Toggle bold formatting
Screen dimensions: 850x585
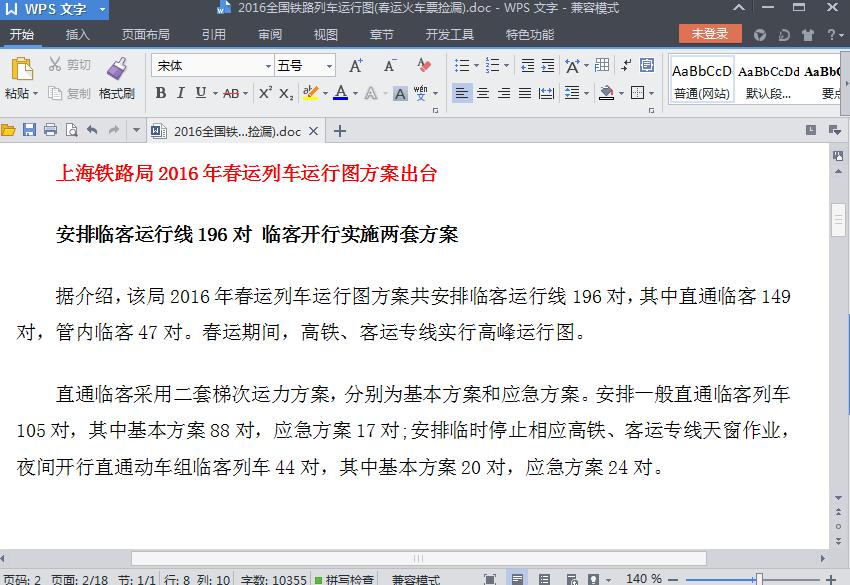tap(160, 92)
